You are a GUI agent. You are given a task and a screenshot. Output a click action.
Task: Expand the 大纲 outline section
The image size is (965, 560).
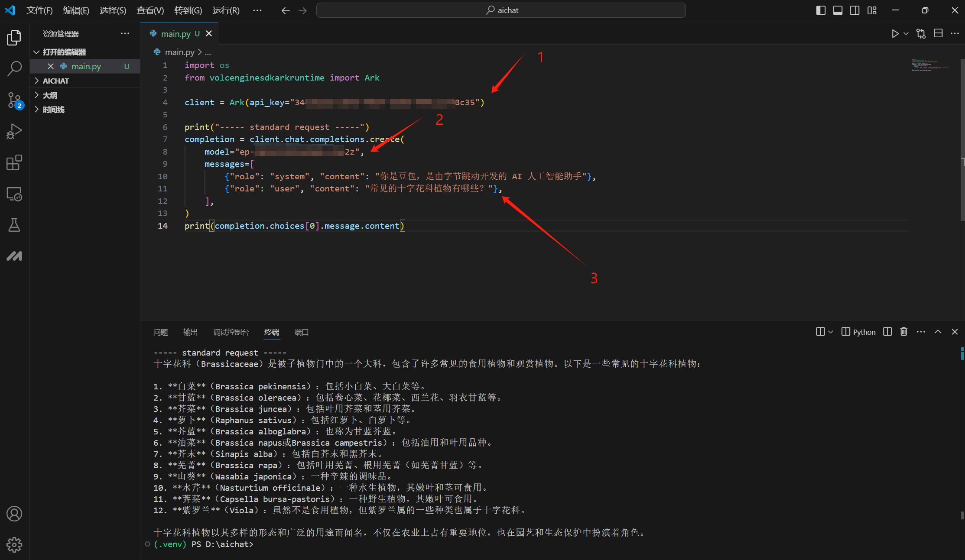click(x=50, y=95)
